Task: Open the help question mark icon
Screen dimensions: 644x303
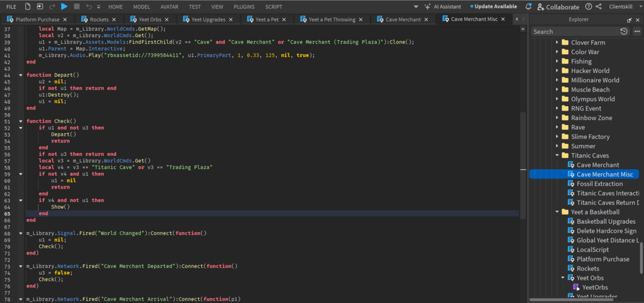Action: click(588, 6)
